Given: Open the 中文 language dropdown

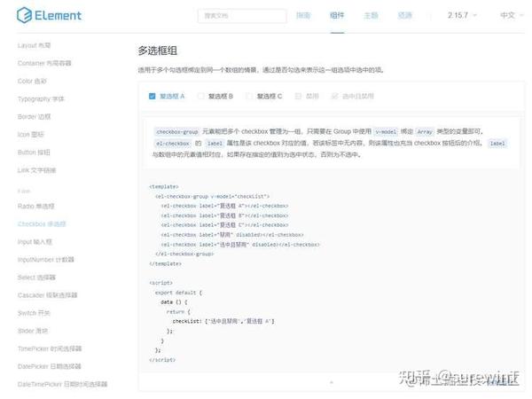Looking at the screenshot, I should pos(512,15).
